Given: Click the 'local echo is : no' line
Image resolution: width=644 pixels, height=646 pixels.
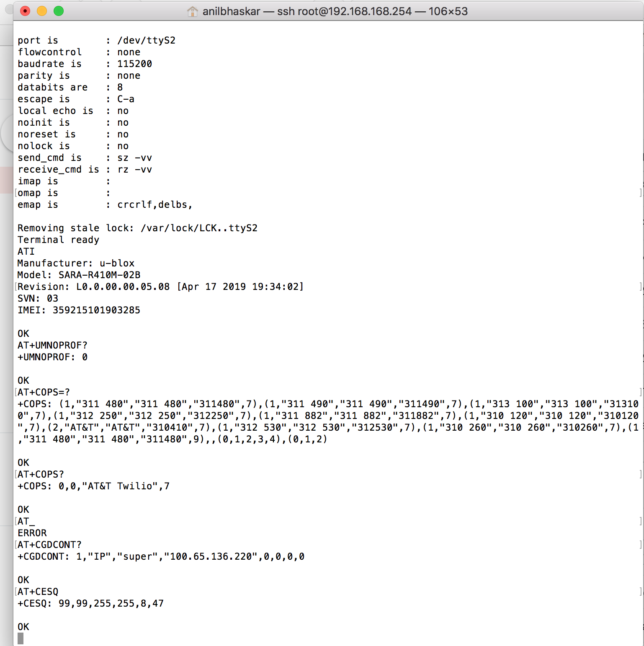Looking at the screenshot, I should (73, 111).
